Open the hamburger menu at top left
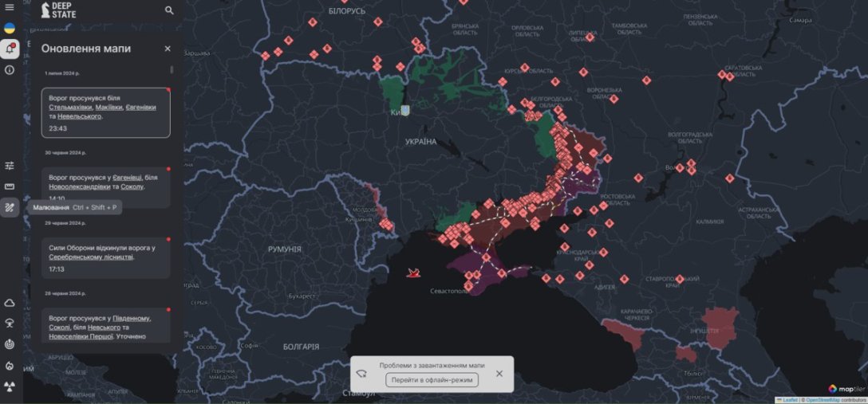The image size is (868, 404). pos(10,7)
